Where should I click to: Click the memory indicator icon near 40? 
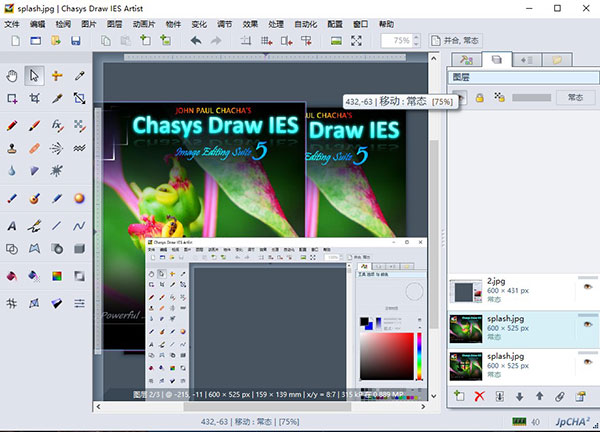click(519, 422)
